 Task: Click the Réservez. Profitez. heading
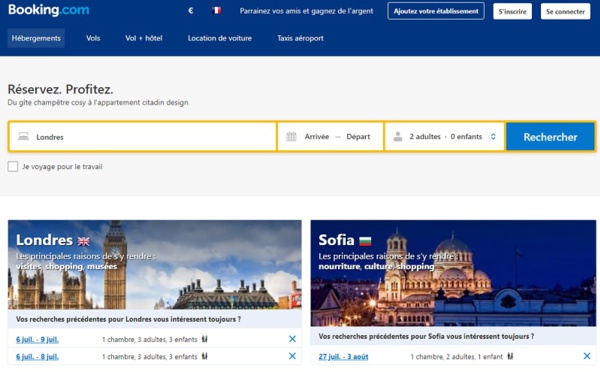[60, 89]
